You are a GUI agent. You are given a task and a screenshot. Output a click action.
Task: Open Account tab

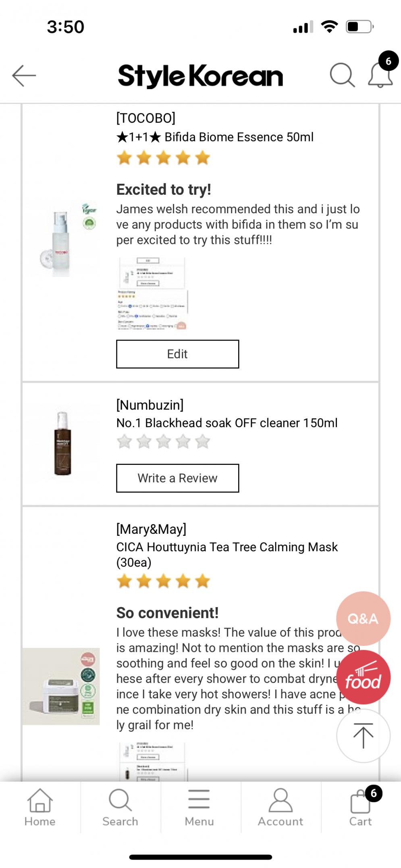pos(280,808)
